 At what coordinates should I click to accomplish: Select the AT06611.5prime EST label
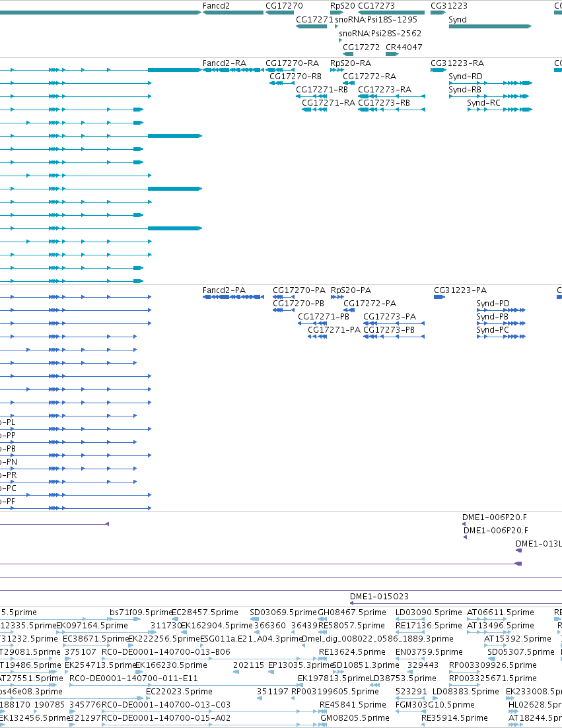501,612
